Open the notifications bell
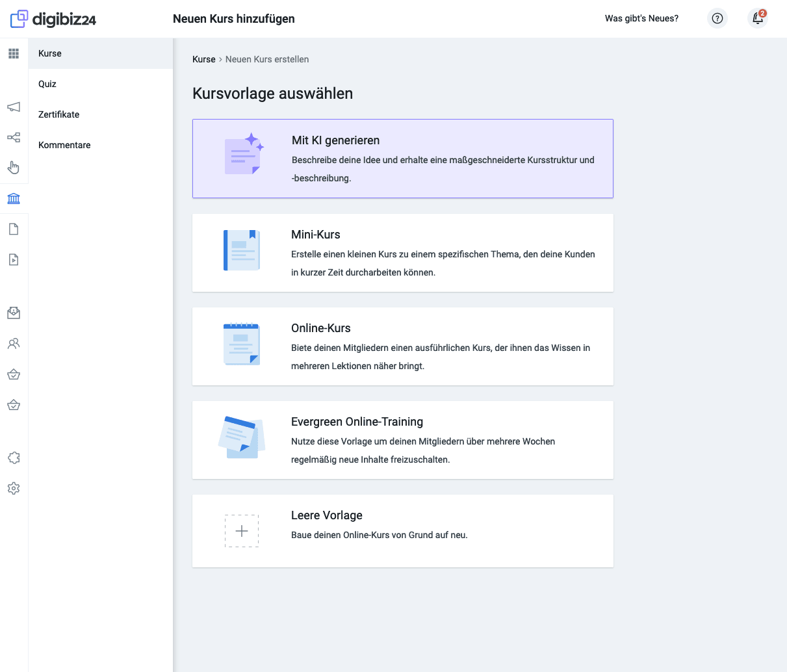787x672 pixels. point(758,18)
